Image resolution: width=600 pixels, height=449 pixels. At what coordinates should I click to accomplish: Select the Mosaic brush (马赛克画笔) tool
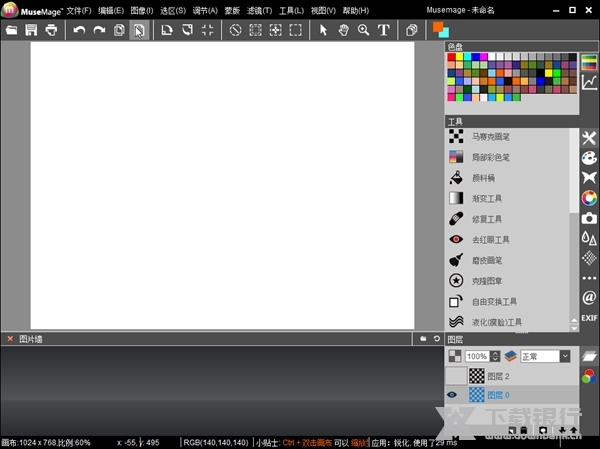coord(488,137)
